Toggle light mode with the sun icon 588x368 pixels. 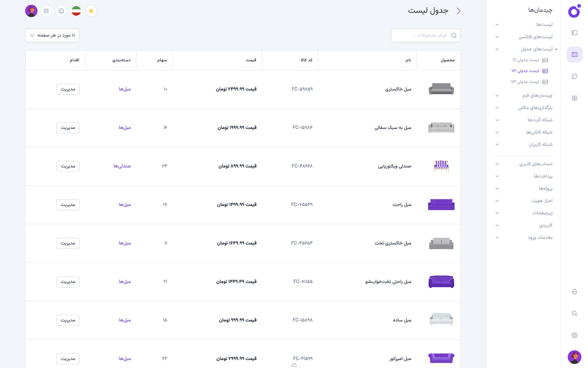91,11
